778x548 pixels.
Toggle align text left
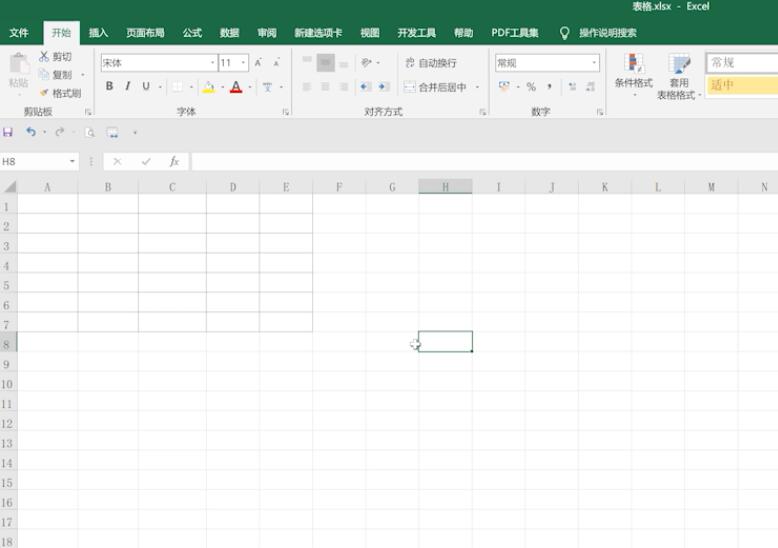point(307,87)
